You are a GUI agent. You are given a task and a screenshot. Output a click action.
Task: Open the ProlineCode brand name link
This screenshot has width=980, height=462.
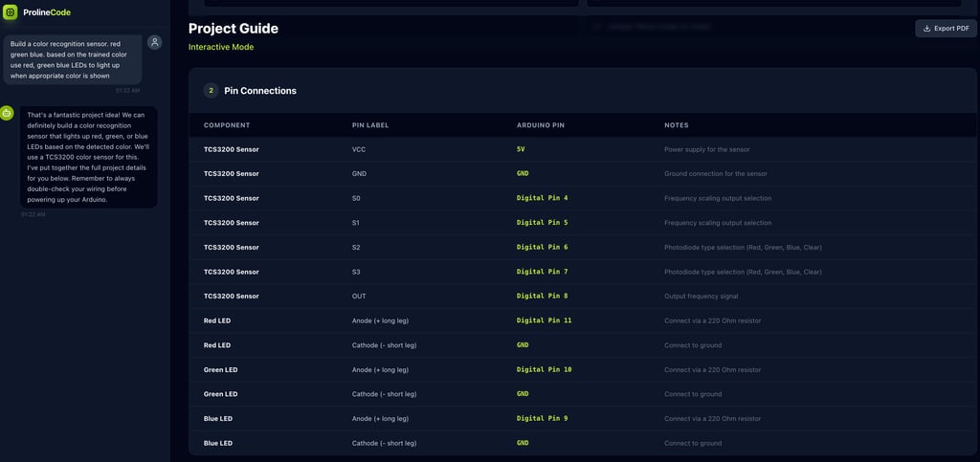pyautogui.click(x=47, y=12)
